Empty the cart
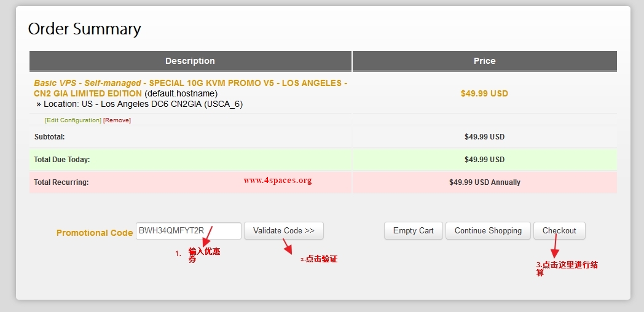Viewport: 644px width, 312px height. tap(413, 231)
